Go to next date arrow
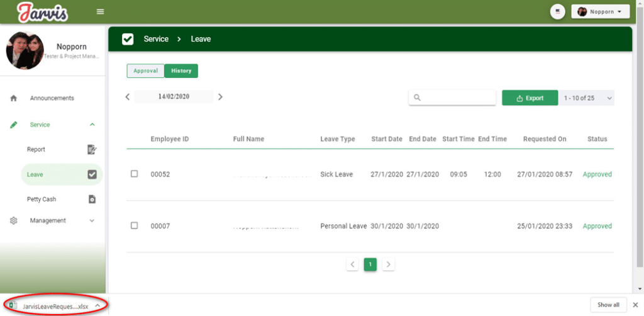Screen dimensions: 644x316 [x=220, y=97]
